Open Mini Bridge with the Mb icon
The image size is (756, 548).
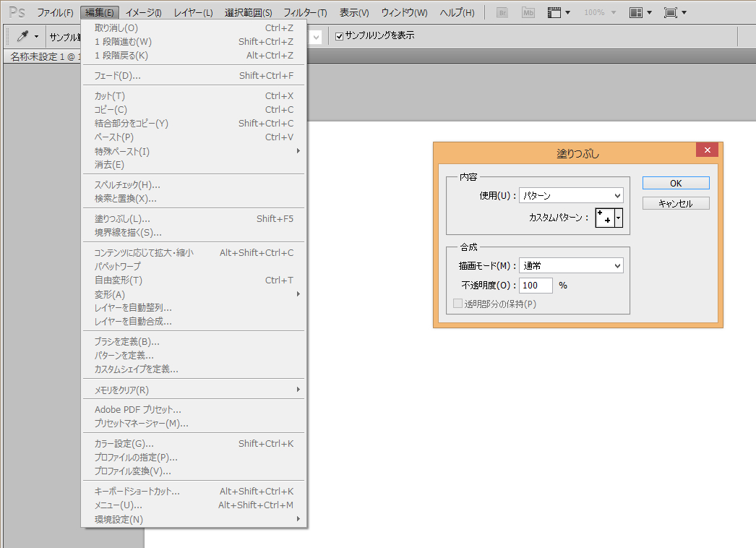coord(528,13)
